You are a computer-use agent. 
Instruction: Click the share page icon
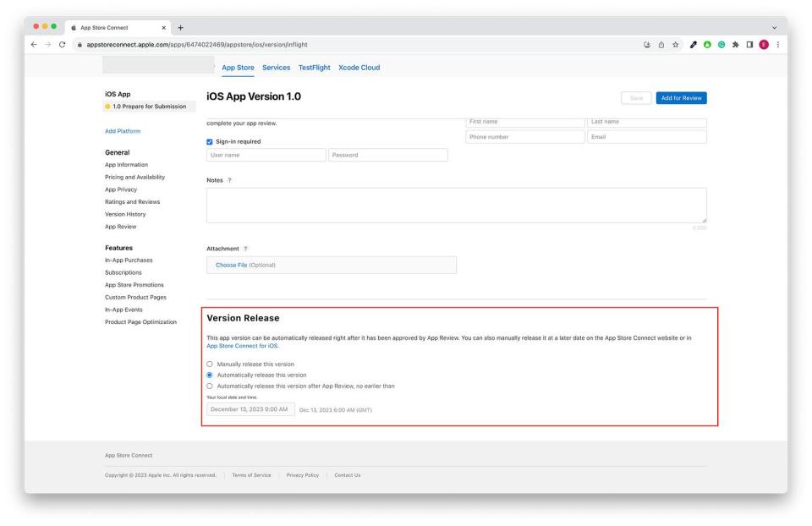pos(661,45)
